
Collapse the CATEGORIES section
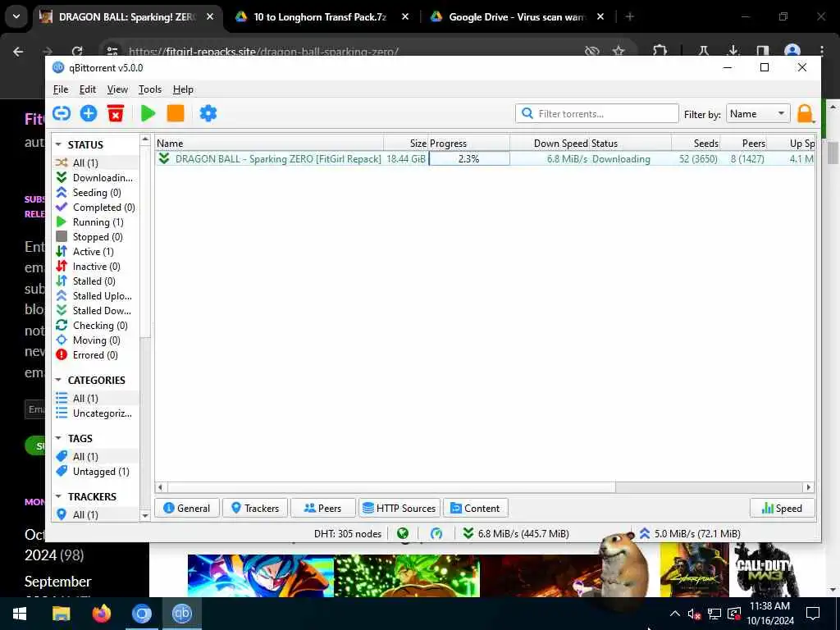[x=58, y=380]
